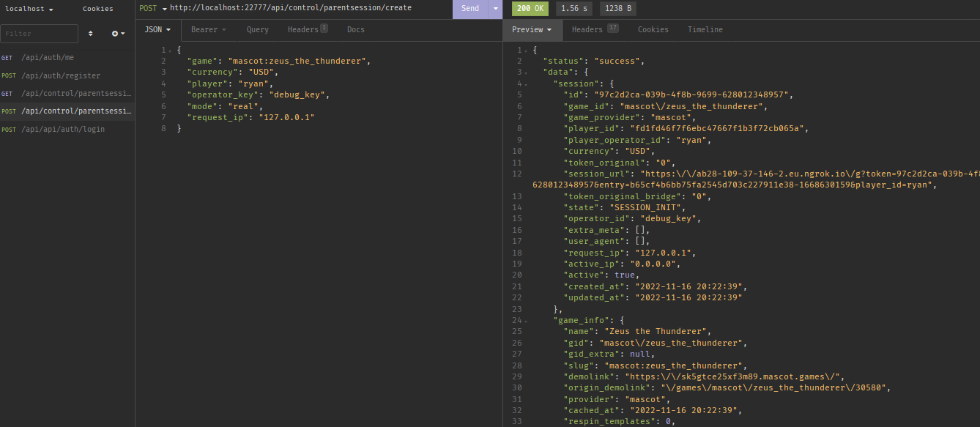This screenshot has width=980, height=427.
Task: Open the JSON body type dropdown
Action: [x=157, y=29]
